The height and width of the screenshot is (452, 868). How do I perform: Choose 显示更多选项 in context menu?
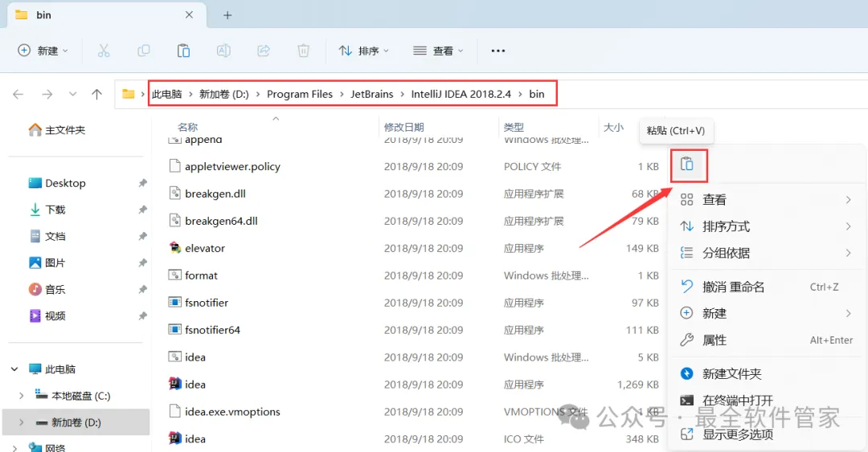766,434
